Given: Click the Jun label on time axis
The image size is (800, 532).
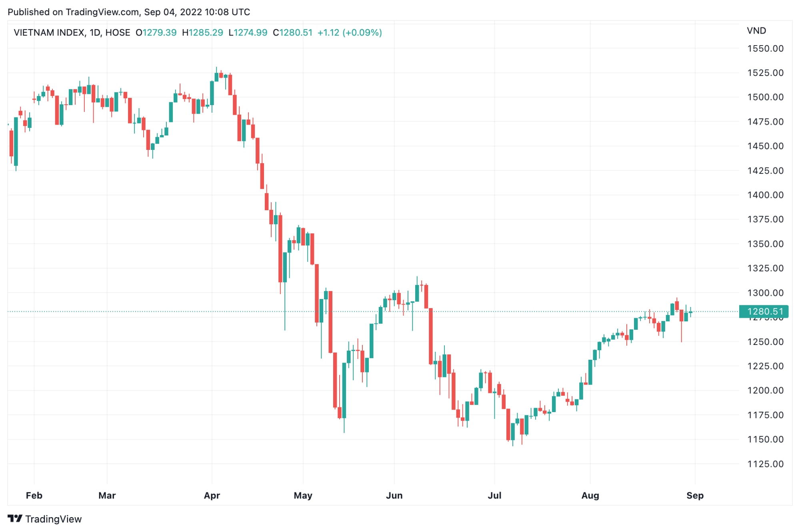Looking at the screenshot, I should pyautogui.click(x=394, y=495).
